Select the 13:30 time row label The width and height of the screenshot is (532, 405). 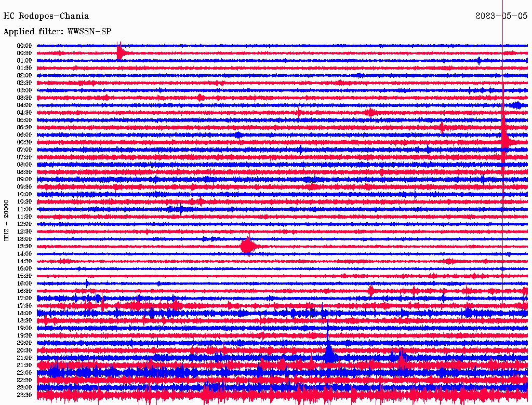point(24,246)
